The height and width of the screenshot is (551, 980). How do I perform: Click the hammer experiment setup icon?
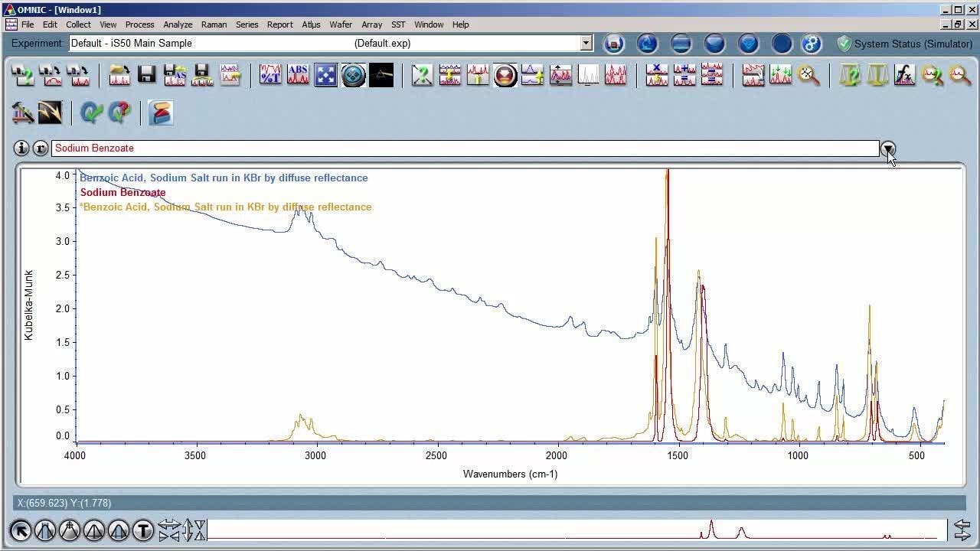[22, 112]
